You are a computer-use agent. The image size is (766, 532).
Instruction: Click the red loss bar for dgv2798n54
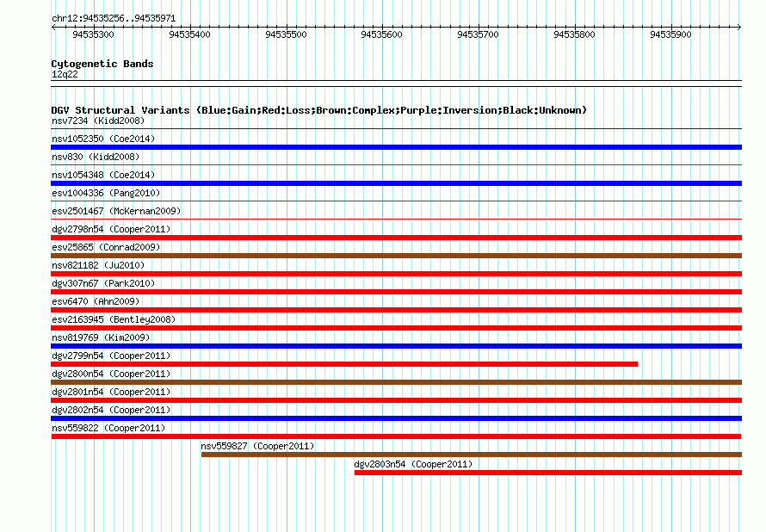point(396,238)
